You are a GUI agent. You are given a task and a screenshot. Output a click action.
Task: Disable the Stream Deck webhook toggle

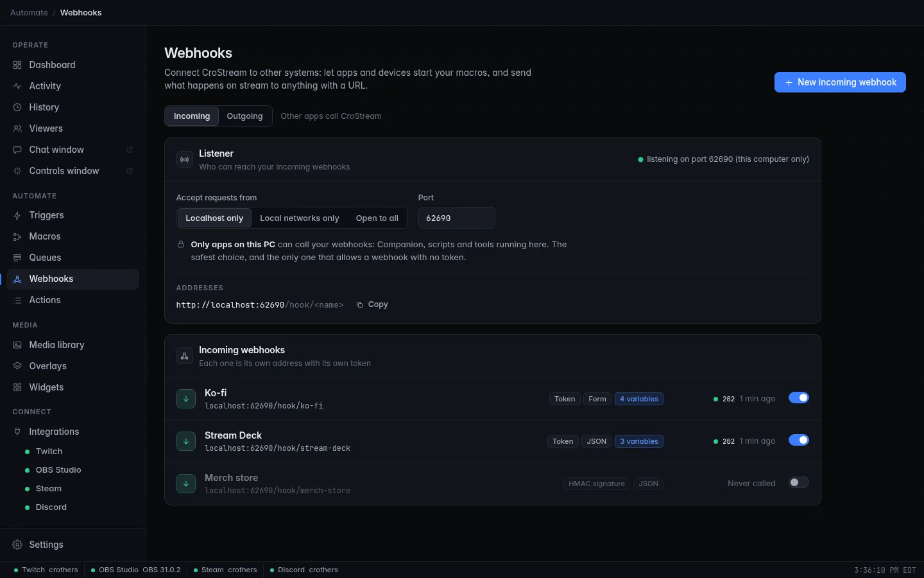[x=799, y=440]
